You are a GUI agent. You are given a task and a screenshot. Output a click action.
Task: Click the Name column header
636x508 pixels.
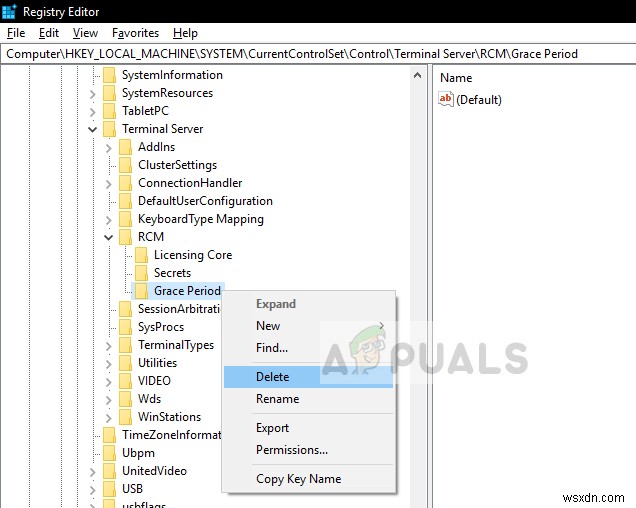(456, 78)
